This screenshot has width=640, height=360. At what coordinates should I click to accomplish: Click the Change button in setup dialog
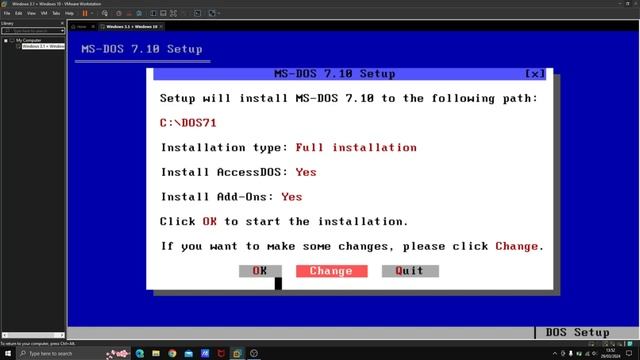[331, 271]
